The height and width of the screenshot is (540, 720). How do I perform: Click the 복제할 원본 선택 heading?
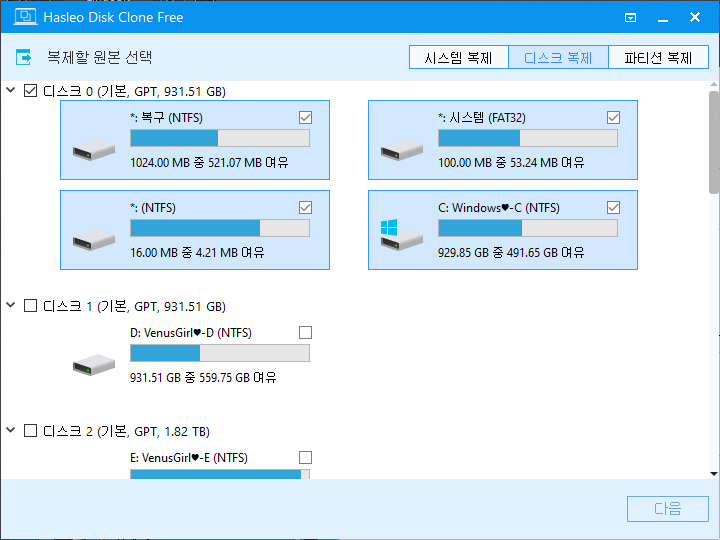[100, 57]
